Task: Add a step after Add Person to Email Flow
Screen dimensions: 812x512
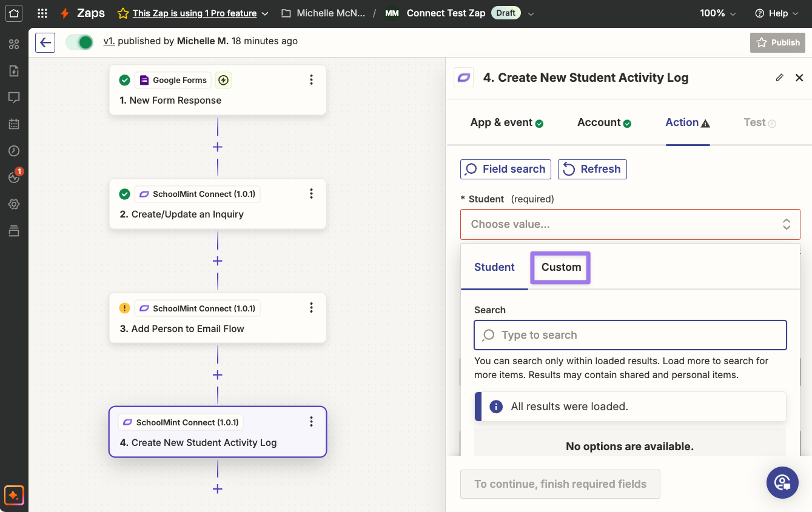Action: pos(218,375)
